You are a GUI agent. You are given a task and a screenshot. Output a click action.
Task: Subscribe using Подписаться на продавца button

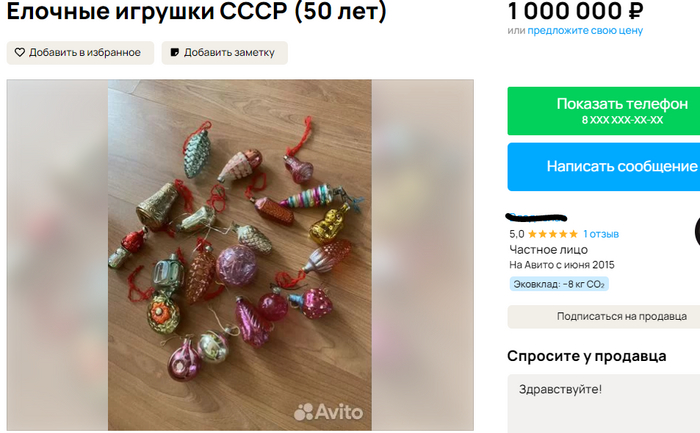(x=604, y=316)
